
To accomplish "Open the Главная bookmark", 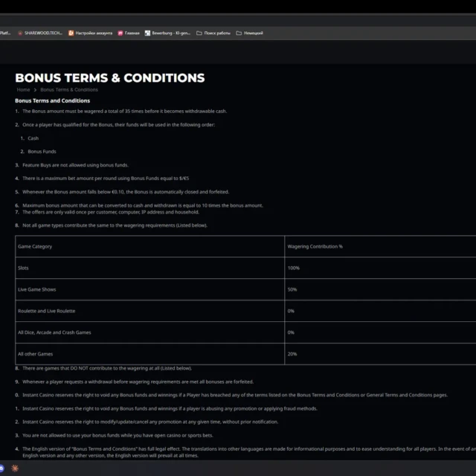I will point(129,33).
